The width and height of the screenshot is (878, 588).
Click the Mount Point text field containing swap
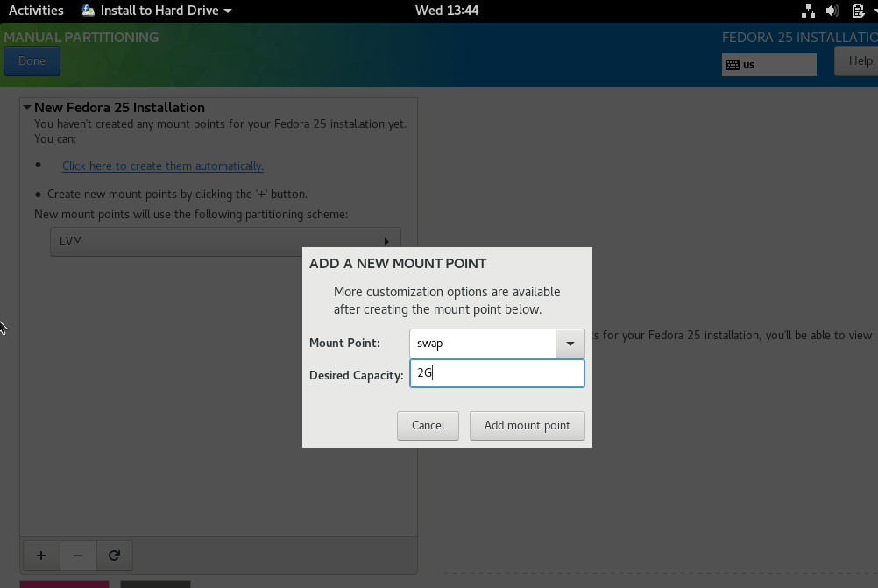point(482,344)
